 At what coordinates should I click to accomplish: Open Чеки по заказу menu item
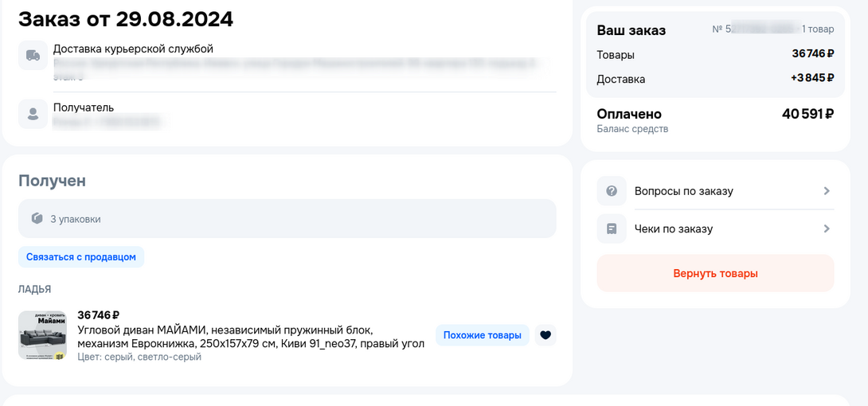tap(673, 229)
